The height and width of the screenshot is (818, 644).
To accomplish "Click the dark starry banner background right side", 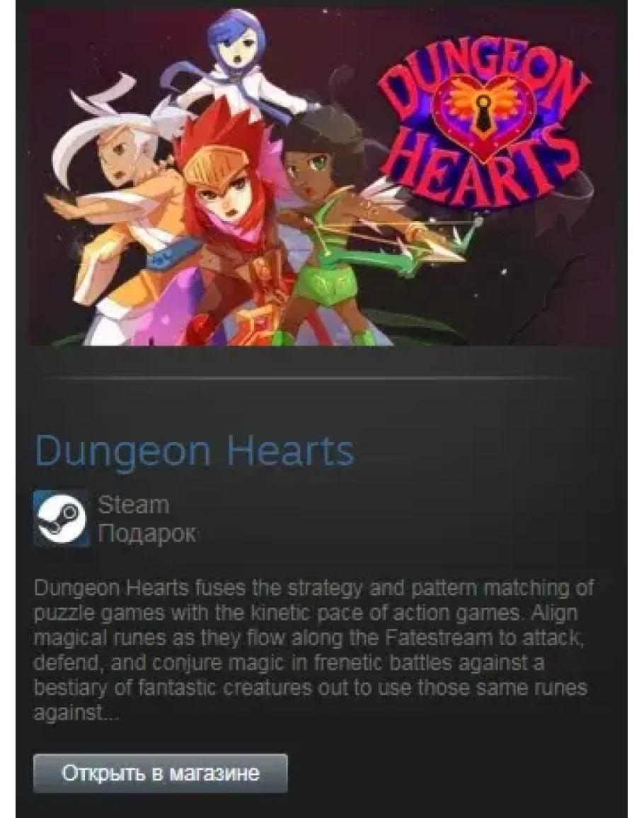I will click(553, 271).
